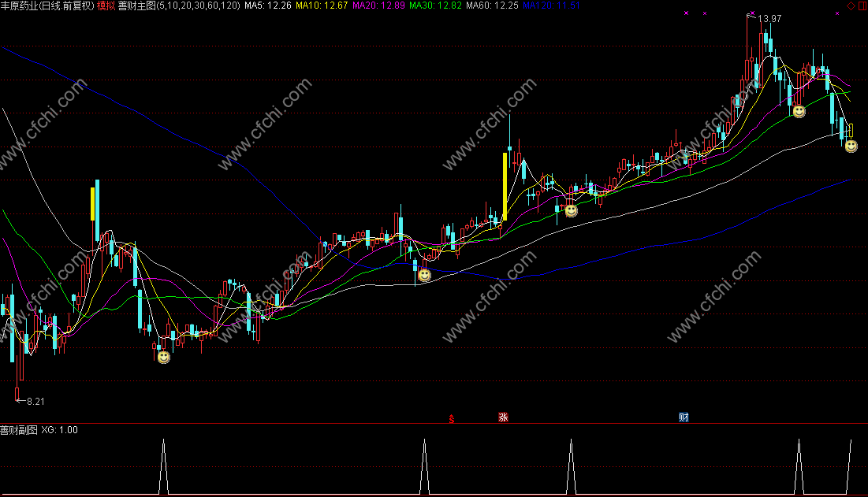Click the first XG spike in the sub-chart
Viewport: 868px width, 497px height.
[x=163, y=466]
